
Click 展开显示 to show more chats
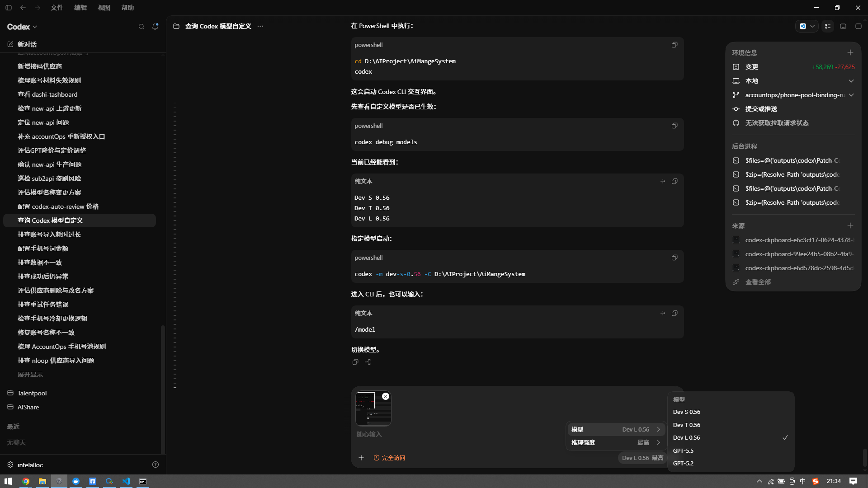(x=30, y=375)
